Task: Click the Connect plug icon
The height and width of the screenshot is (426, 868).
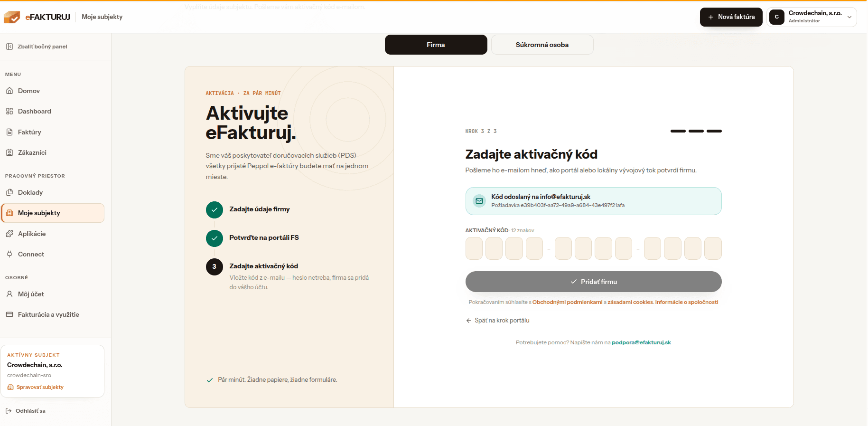Action: click(9, 254)
